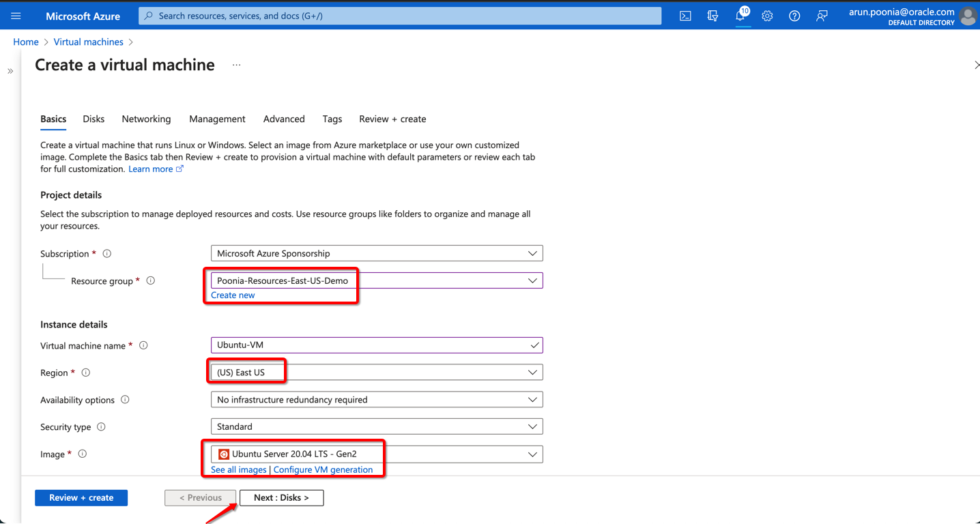Image resolution: width=980 pixels, height=524 pixels.
Task: Open portal Settings gear
Action: (767, 16)
